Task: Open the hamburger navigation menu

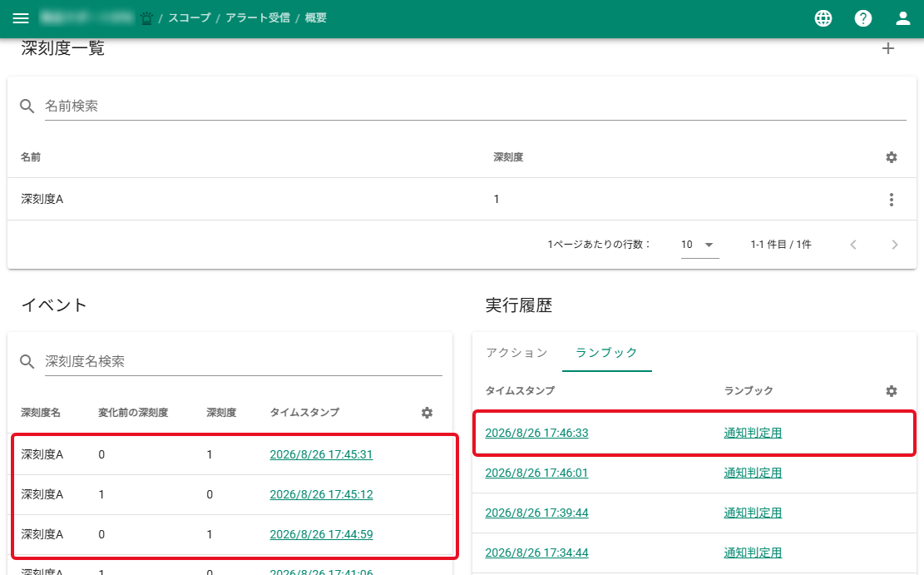Action: click(21, 18)
